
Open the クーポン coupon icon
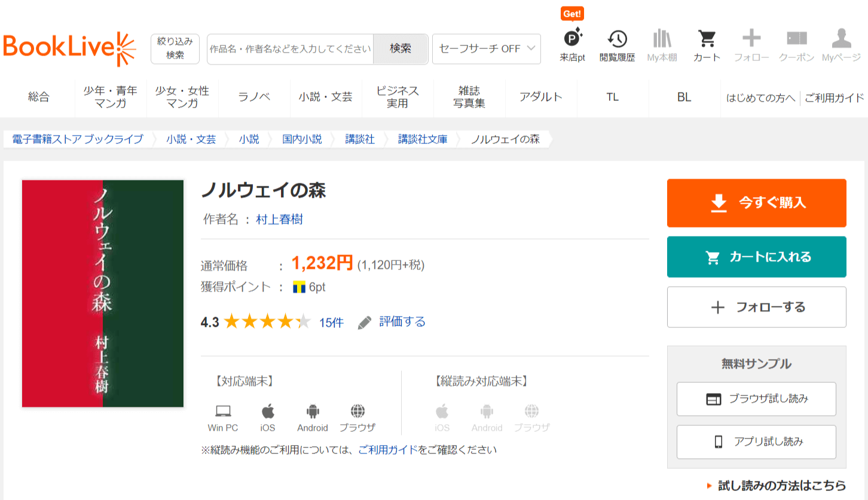(x=796, y=45)
